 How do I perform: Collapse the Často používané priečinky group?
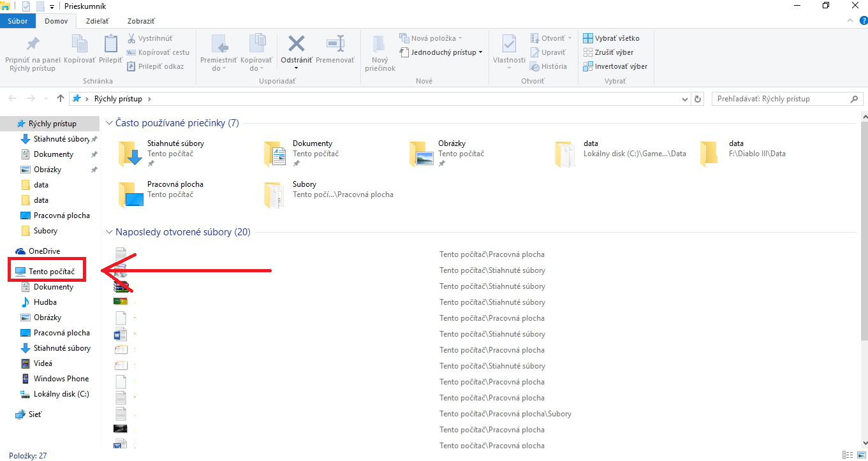(109, 123)
